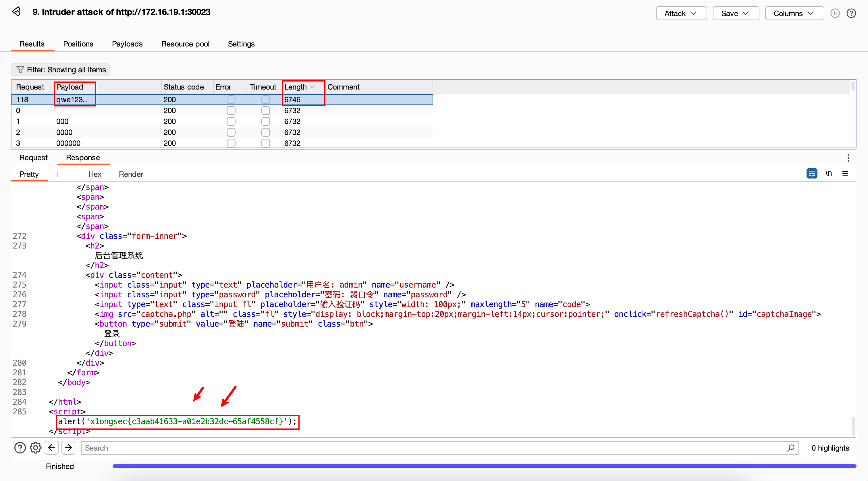Click the Comment column header
This screenshot has width=868, height=481.
point(379,87)
